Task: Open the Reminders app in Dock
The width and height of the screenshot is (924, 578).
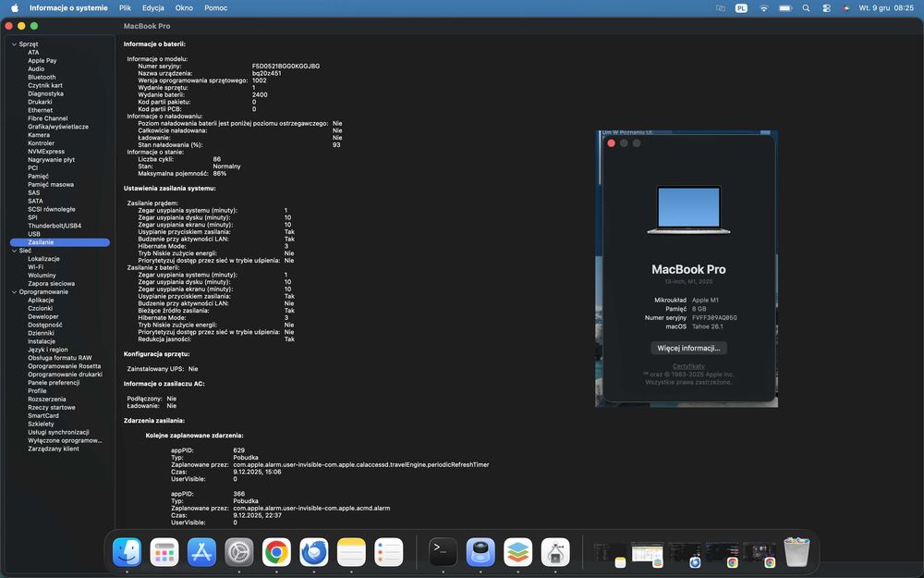Action: tap(389, 552)
